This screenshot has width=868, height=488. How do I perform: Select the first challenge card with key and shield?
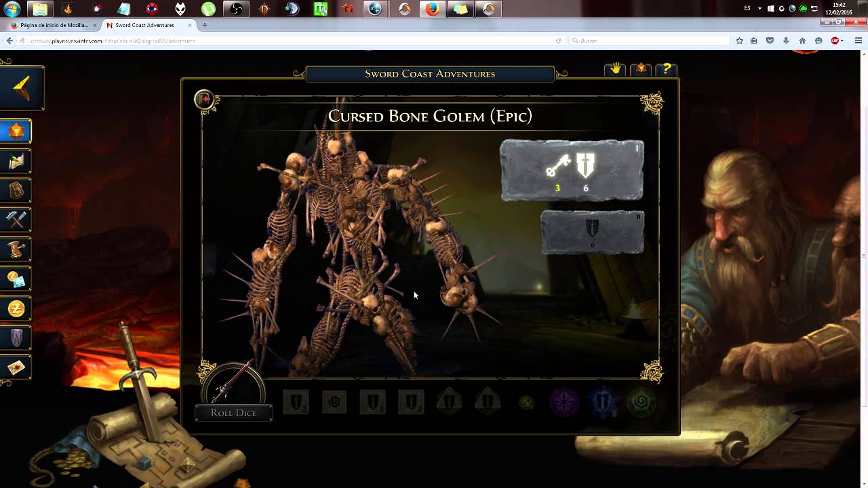pos(572,170)
